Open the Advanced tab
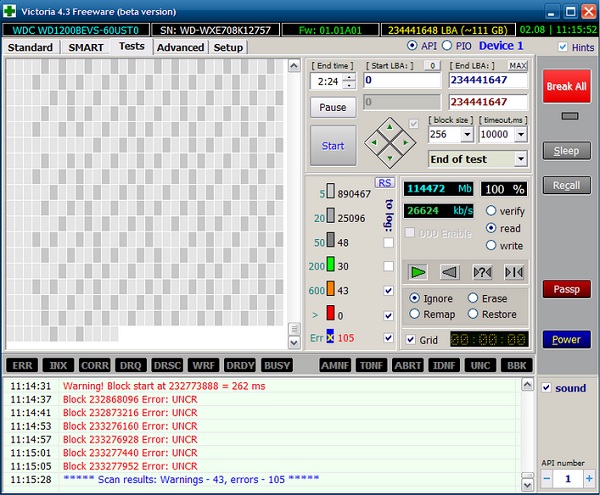 tap(180, 47)
